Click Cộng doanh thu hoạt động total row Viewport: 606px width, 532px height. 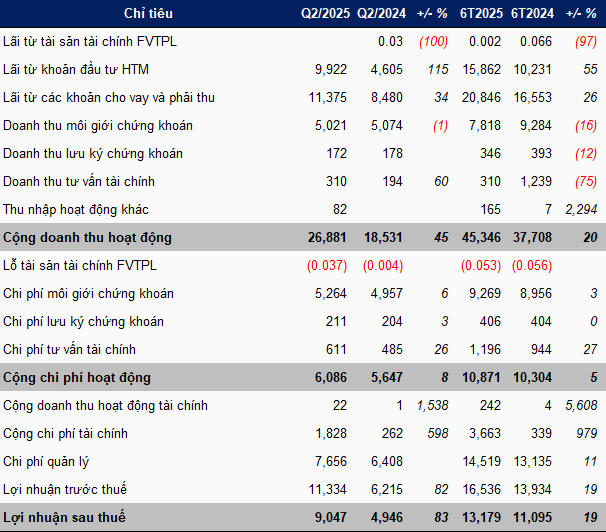click(x=303, y=237)
